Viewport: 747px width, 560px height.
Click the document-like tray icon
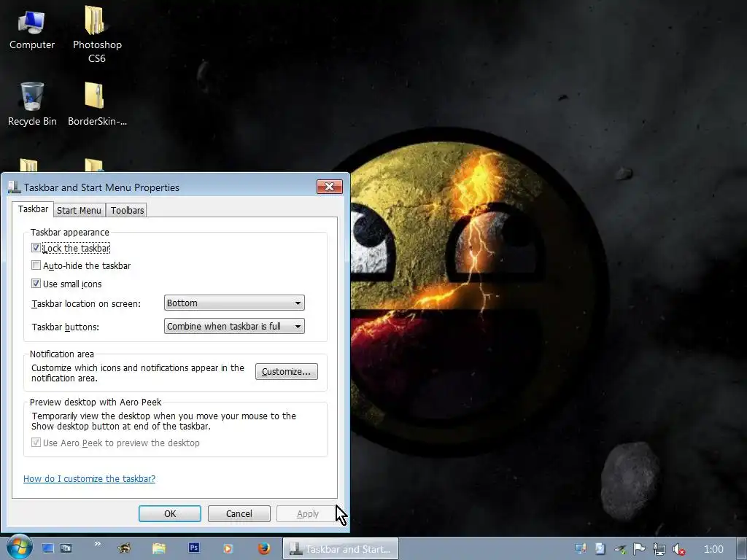600,549
